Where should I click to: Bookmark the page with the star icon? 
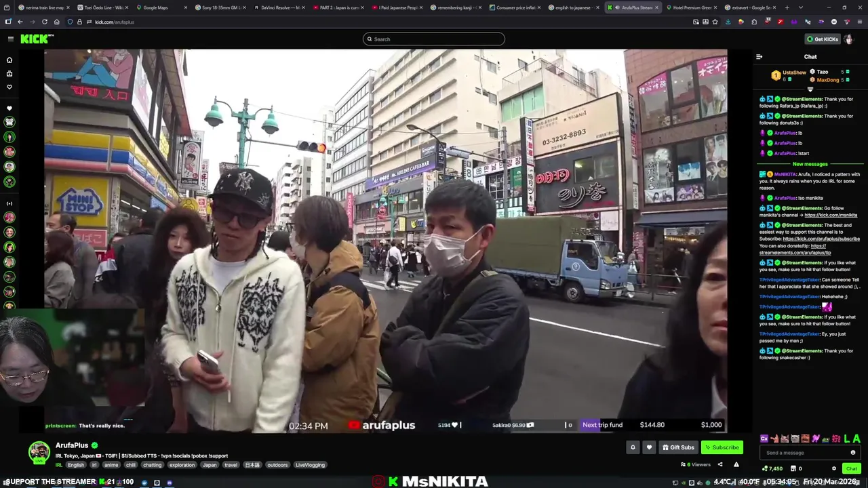[x=715, y=22]
